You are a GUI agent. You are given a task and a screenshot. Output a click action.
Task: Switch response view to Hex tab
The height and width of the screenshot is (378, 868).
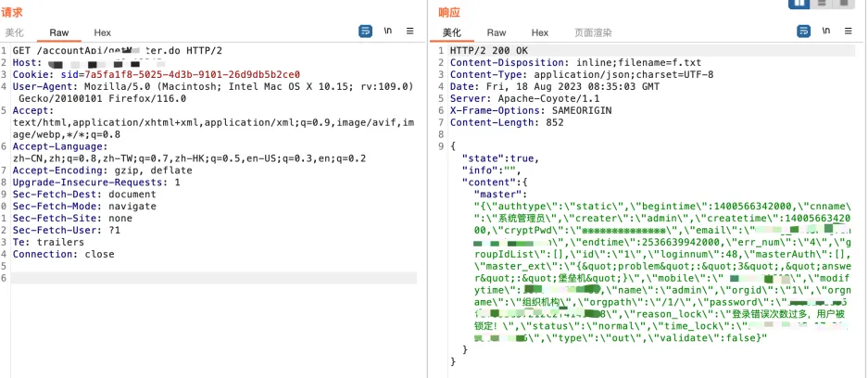tap(540, 32)
